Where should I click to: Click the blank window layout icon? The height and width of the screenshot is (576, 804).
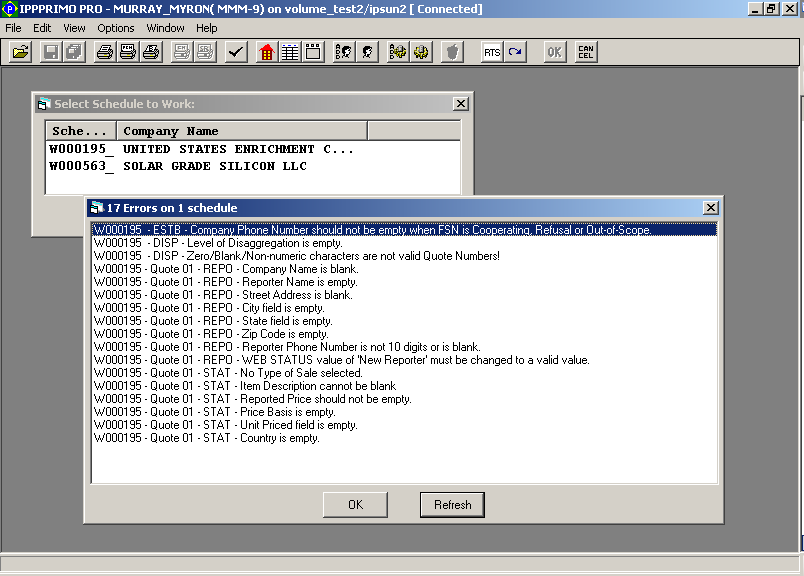tap(313, 52)
